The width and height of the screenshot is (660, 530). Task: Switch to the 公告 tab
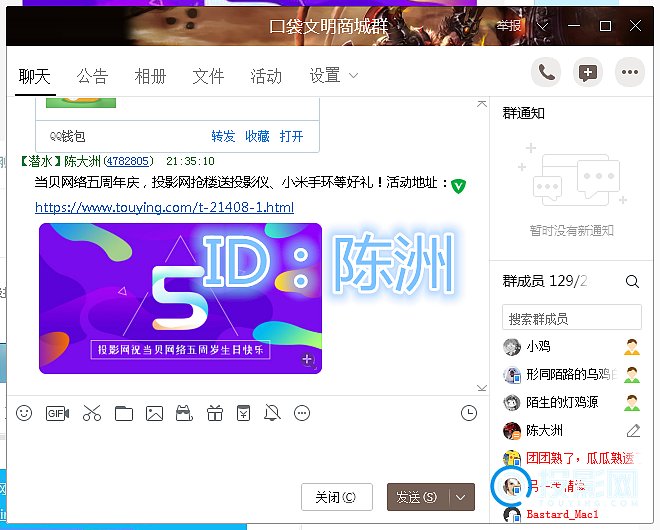coord(92,76)
